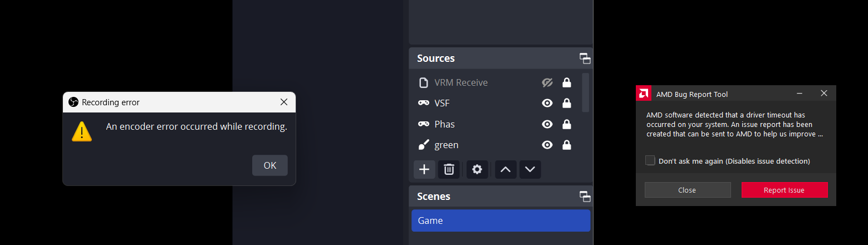Delete selected source with trash icon
868x245 pixels.
[449, 169]
